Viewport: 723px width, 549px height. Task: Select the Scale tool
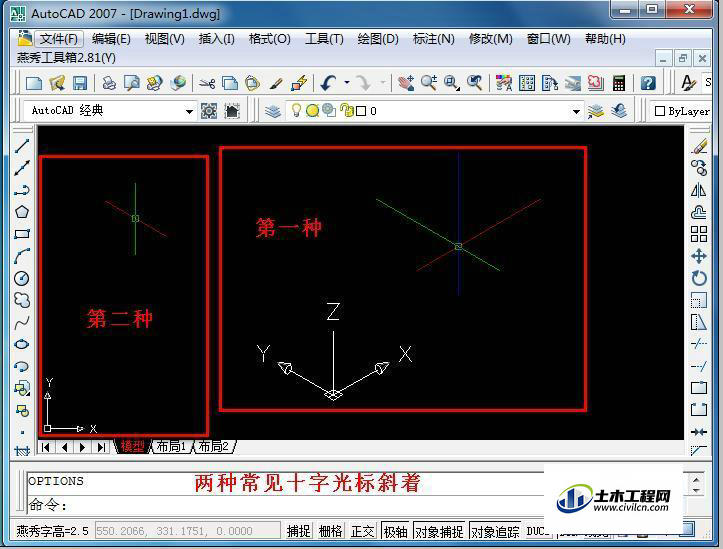coord(699,300)
